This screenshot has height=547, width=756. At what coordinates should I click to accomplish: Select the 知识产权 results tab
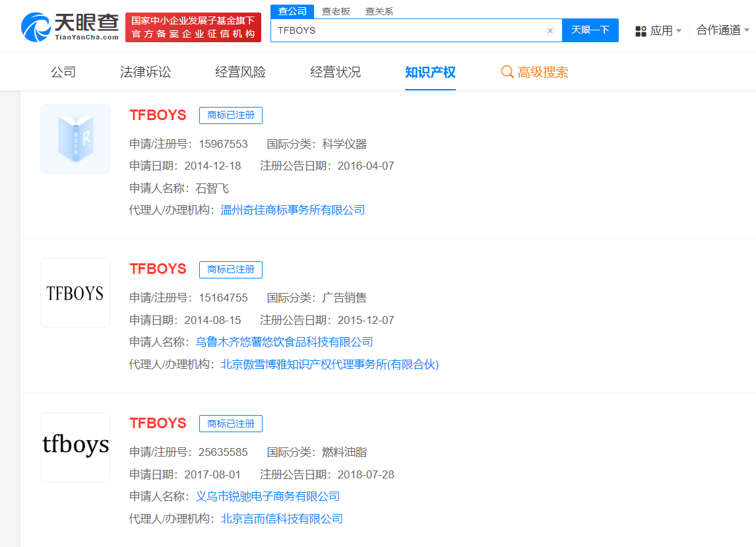pyautogui.click(x=430, y=72)
